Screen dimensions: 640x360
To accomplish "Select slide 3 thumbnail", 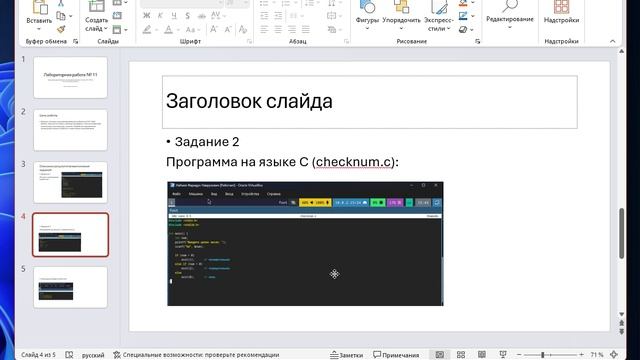I will [x=70, y=182].
